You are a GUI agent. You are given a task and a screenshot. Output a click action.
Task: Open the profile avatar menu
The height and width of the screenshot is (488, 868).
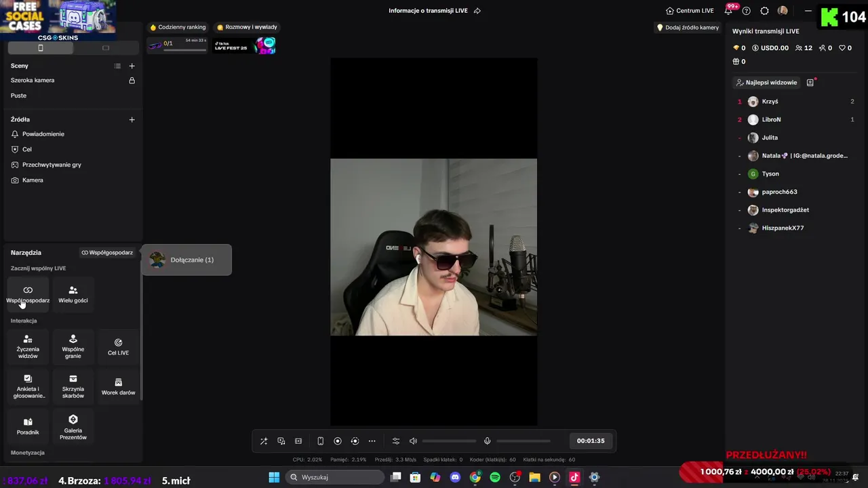[783, 11]
